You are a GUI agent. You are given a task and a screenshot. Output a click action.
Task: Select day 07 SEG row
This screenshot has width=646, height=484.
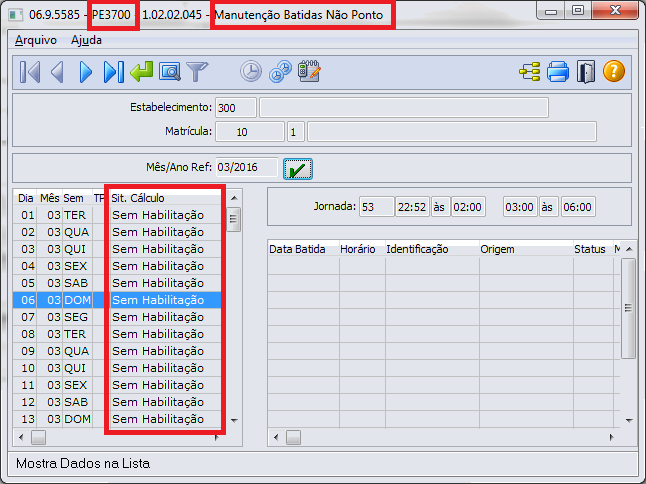pyautogui.click(x=117, y=317)
